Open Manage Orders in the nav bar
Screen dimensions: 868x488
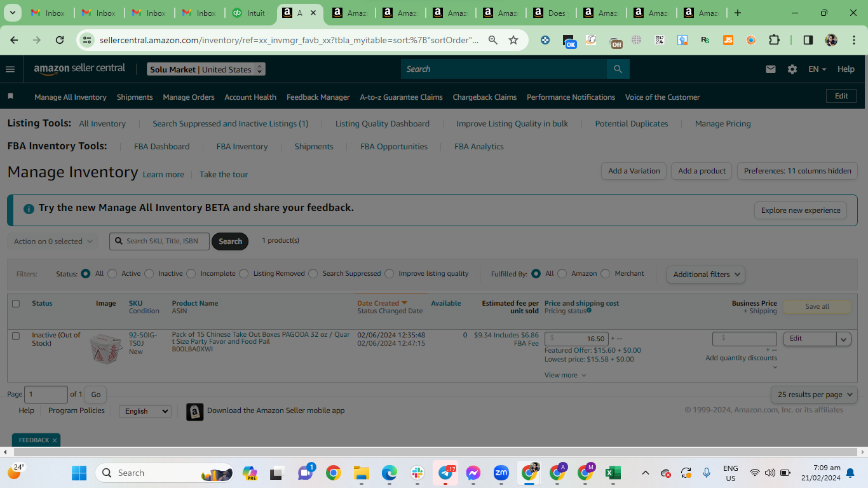189,97
